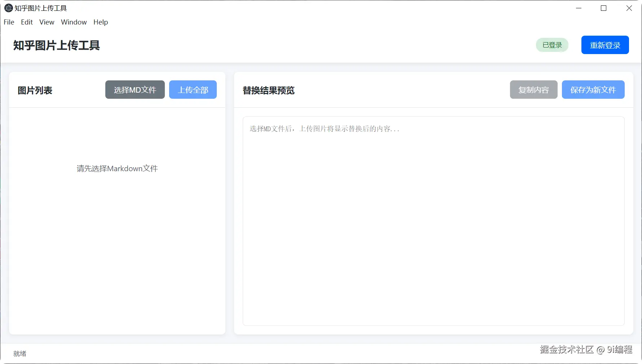This screenshot has height=364, width=642.
Task: Click the 替换结果预览 panel heading
Action: 269,90
